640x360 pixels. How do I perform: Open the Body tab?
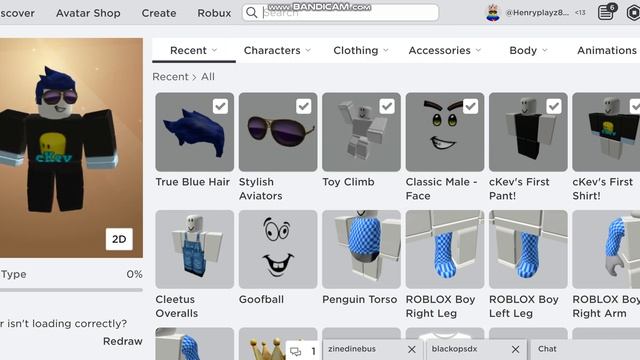click(x=528, y=50)
